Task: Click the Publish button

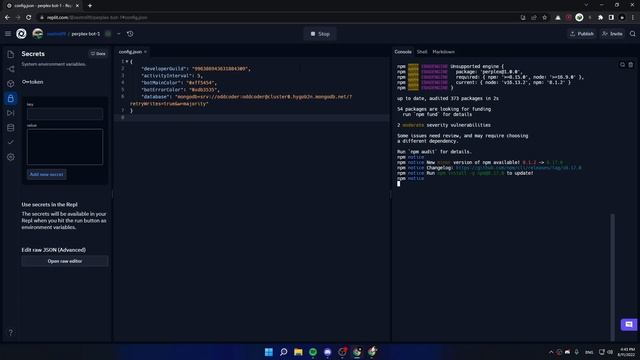Action: pyautogui.click(x=582, y=34)
